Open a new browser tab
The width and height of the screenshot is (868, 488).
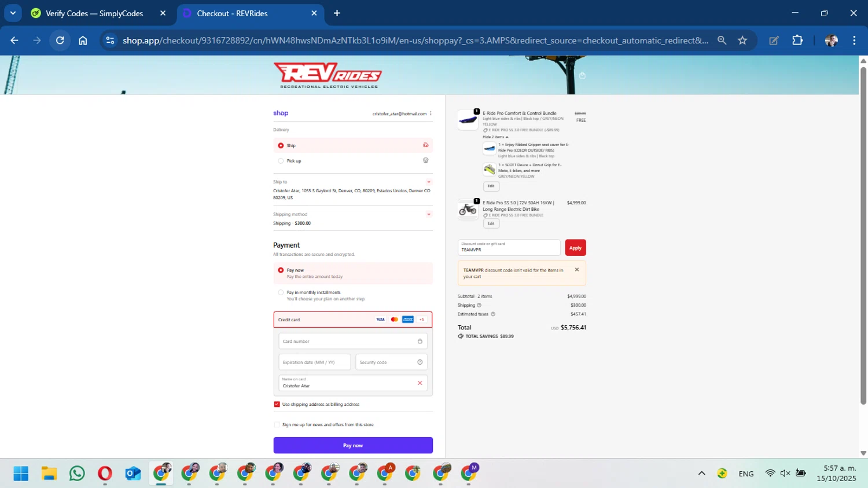(337, 13)
